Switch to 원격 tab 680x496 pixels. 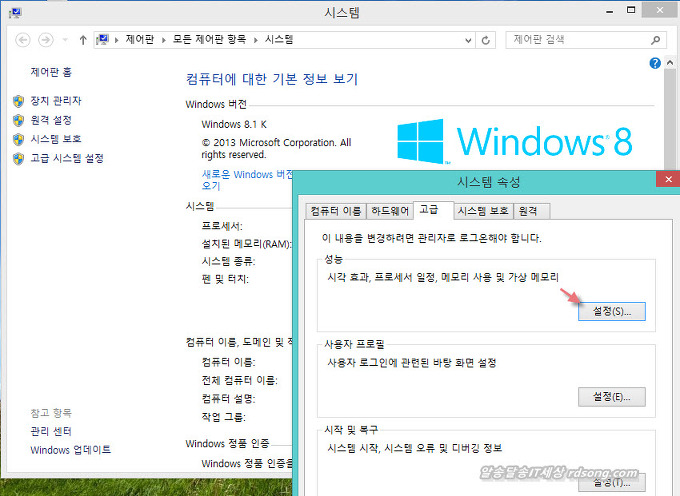[x=532, y=211]
